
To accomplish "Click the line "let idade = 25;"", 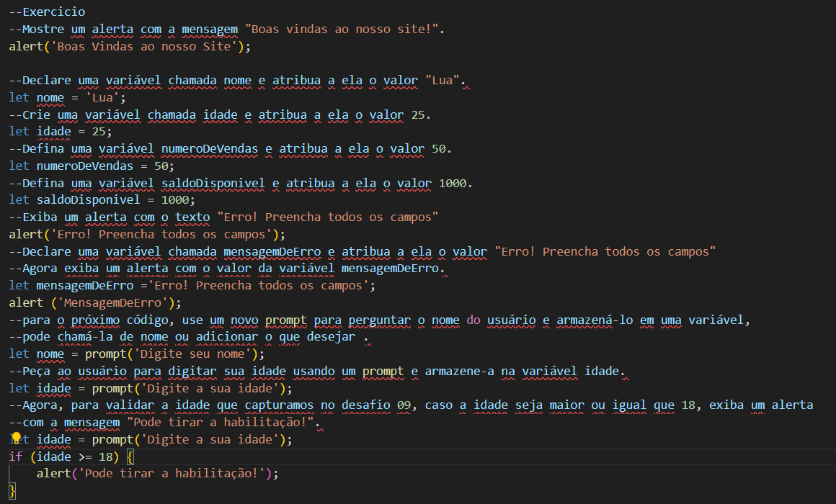I will click(61, 132).
